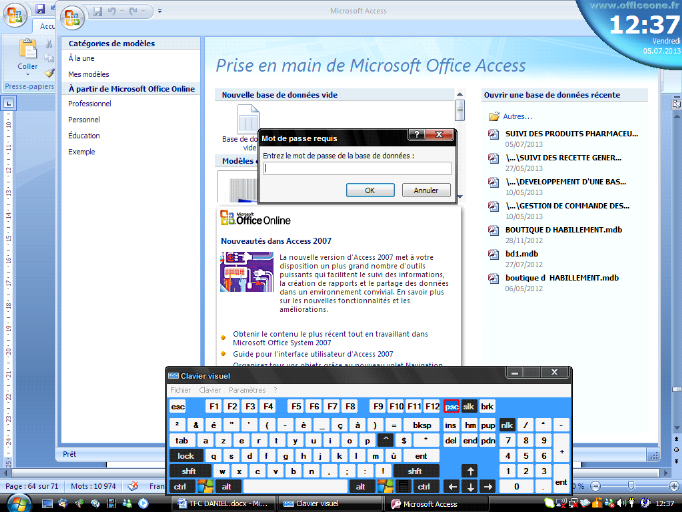Screen dimensions: 682x512
Task: Click the Coller paste icon in Word
Action: click(x=28, y=49)
